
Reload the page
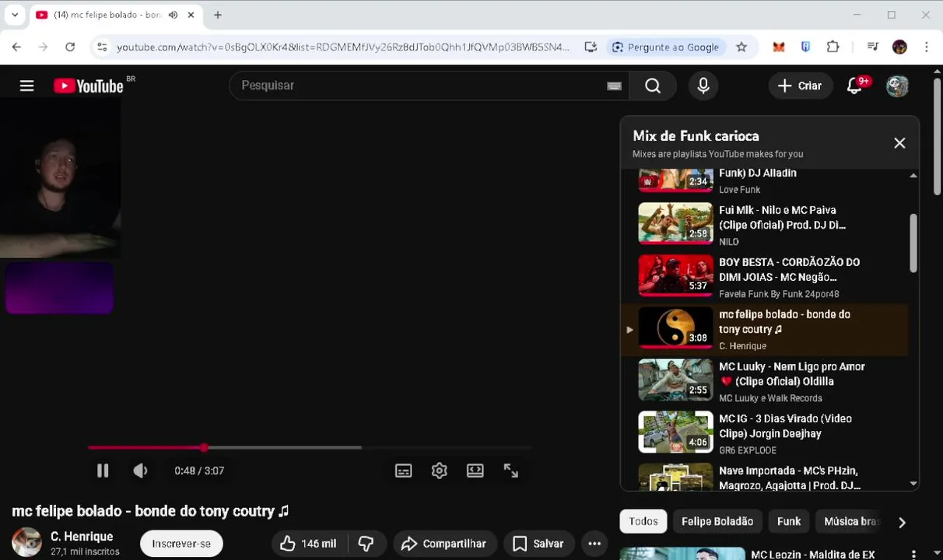tap(70, 47)
